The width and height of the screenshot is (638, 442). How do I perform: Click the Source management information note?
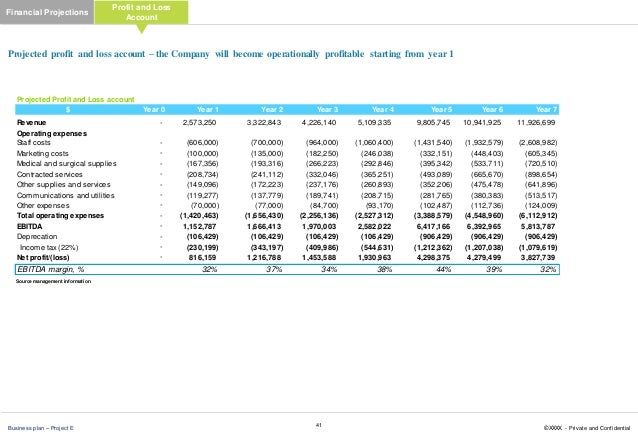[x=53, y=281]
